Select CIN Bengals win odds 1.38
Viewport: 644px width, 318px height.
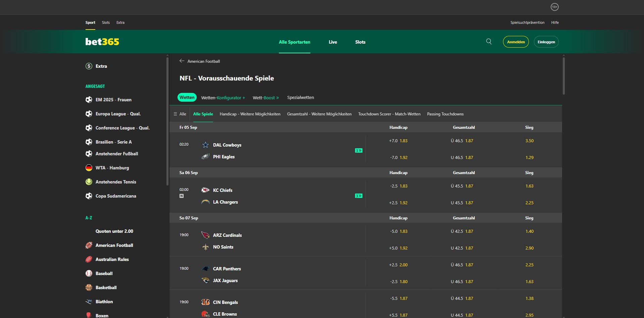(x=529, y=298)
